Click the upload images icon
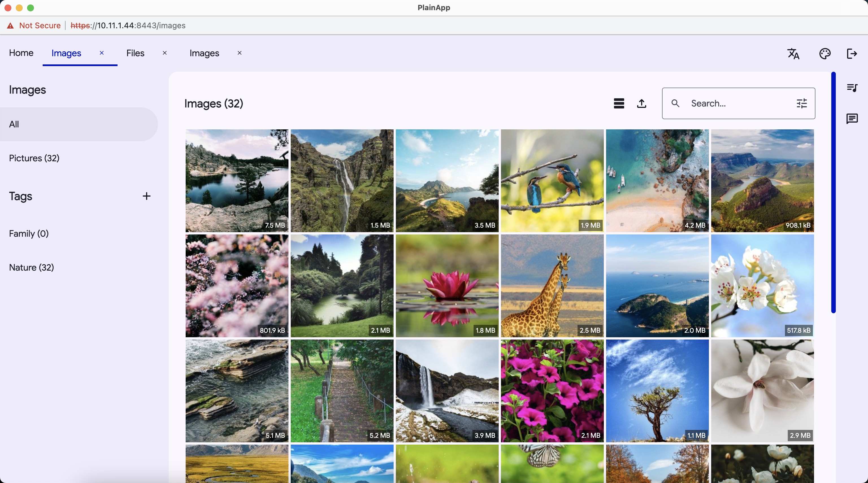 (x=642, y=103)
